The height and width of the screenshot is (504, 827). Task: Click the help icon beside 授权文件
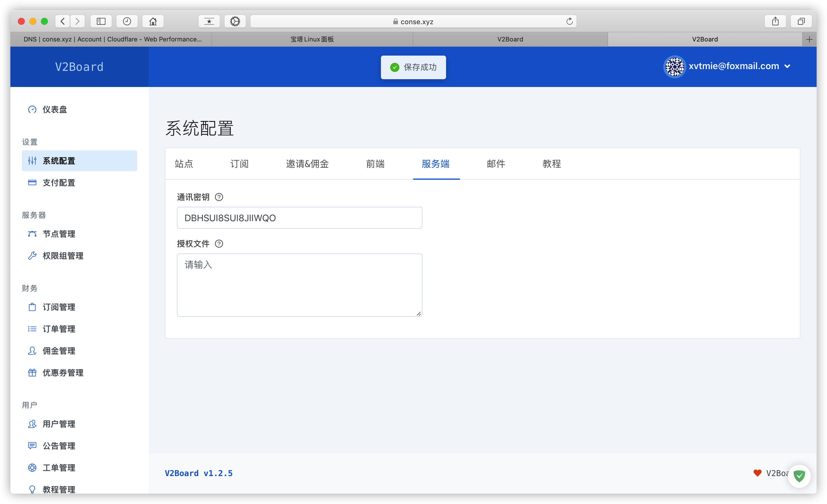click(x=219, y=244)
